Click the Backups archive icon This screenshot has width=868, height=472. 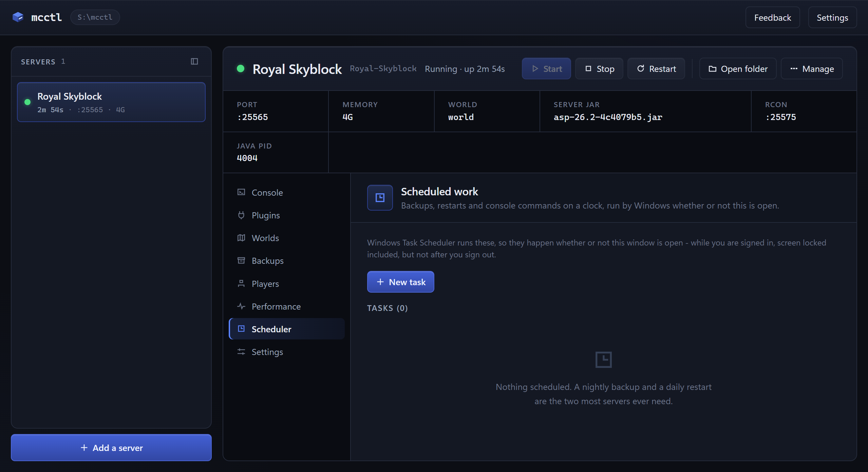241,260
